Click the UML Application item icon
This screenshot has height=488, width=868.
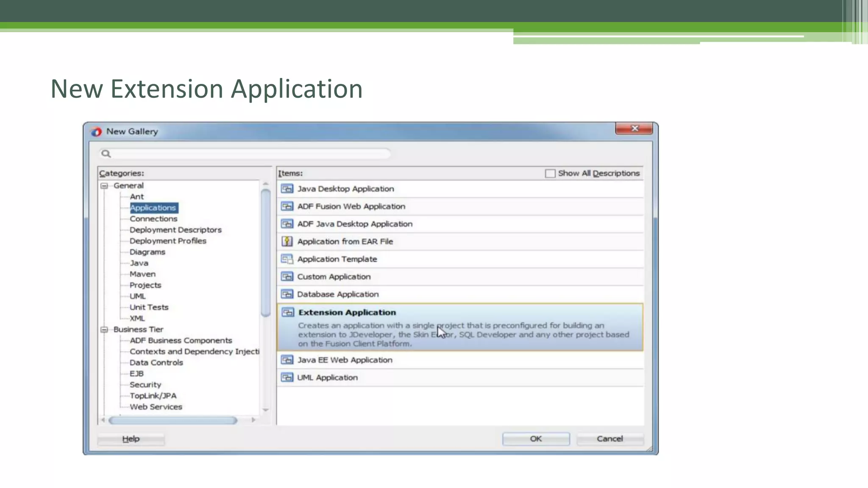coord(287,377)
